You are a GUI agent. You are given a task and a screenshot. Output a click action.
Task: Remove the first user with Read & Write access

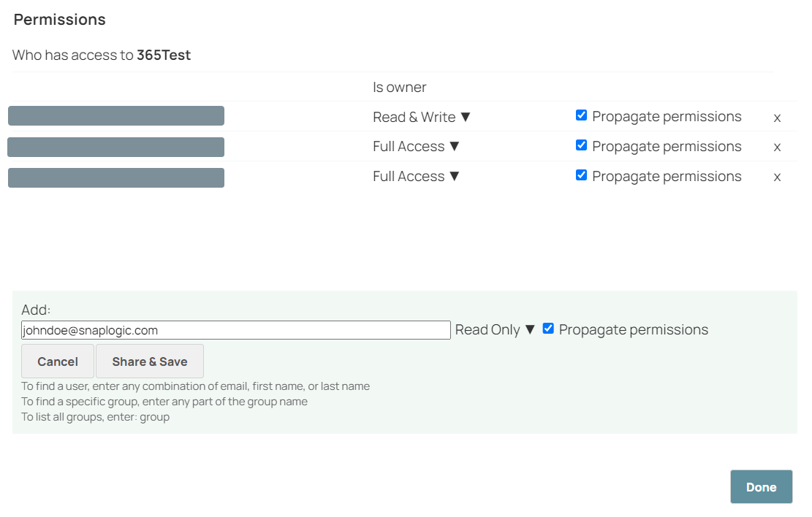pyautogui.click(x=777, y=117)
